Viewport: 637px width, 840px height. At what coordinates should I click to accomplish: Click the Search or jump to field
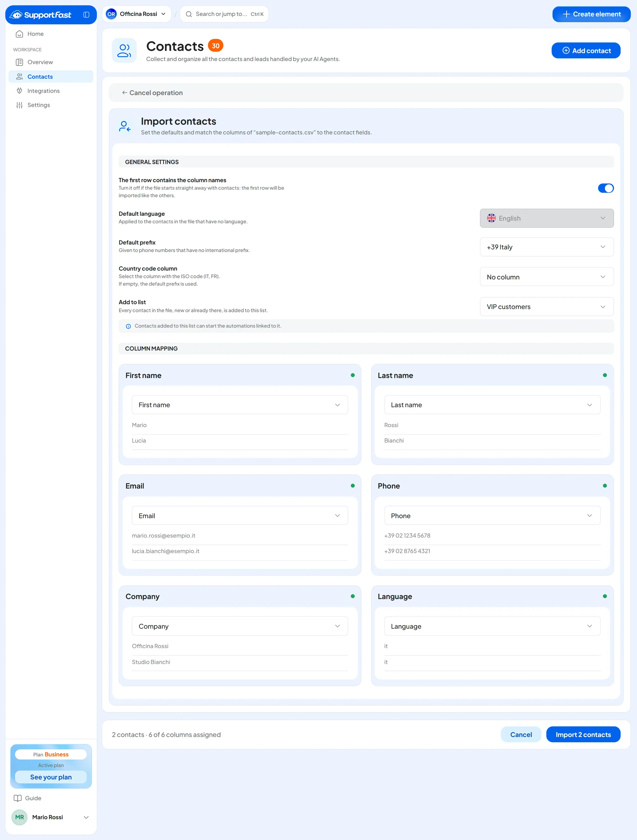tap(224, 14)
